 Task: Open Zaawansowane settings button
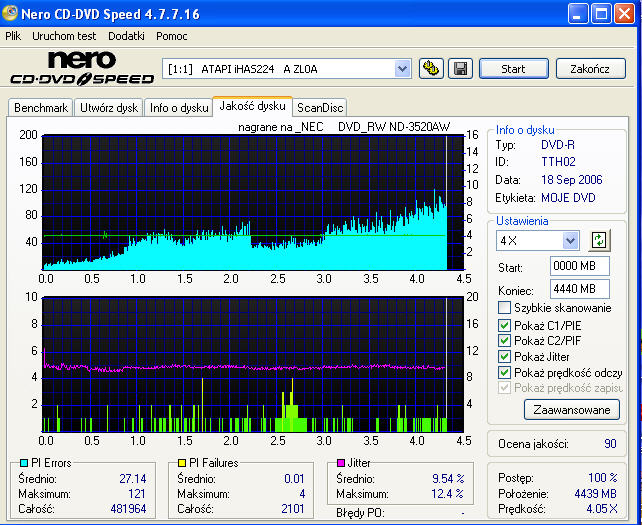[x=572, y=410]
